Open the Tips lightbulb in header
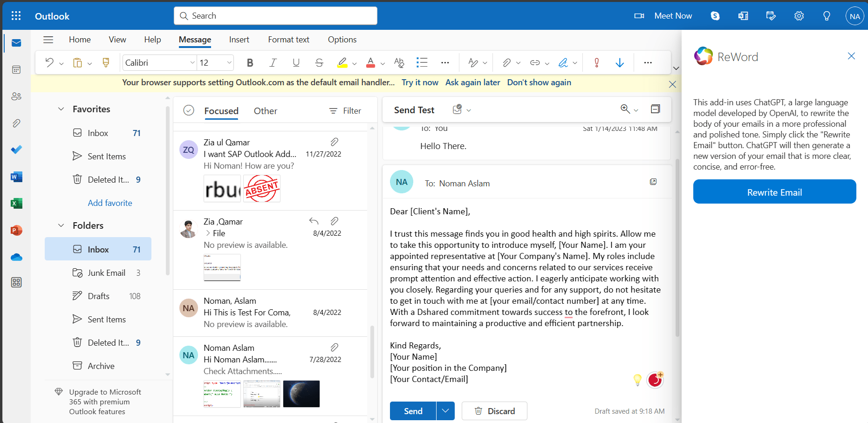 tap(827, 16)
